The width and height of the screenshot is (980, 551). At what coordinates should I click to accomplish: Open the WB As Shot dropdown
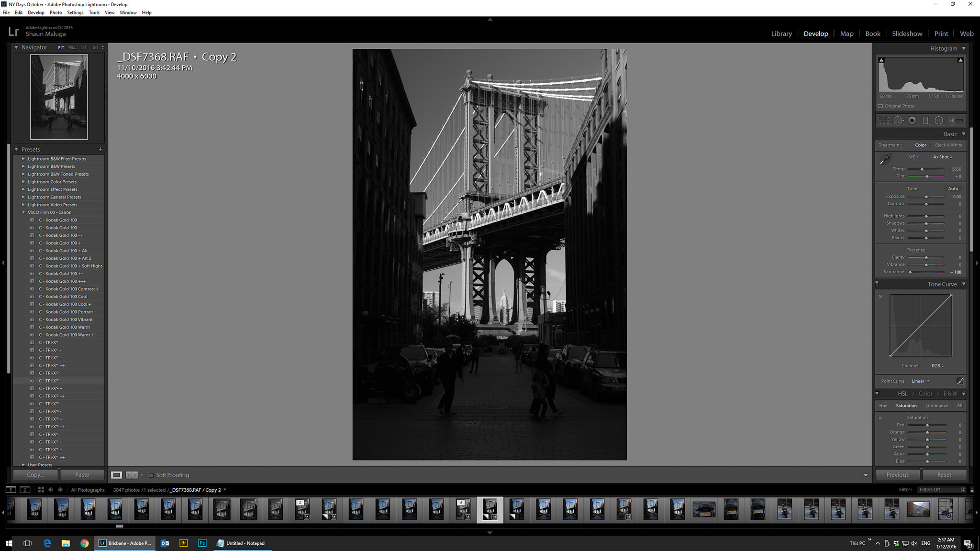point(943,157)
